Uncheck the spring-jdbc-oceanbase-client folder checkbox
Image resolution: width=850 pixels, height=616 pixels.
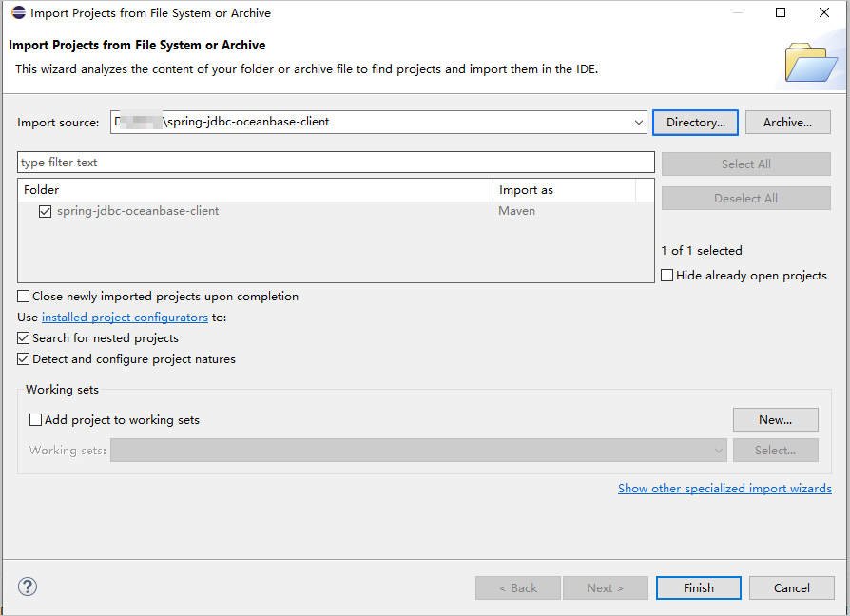pyautogui.click(x=45, y=211)
